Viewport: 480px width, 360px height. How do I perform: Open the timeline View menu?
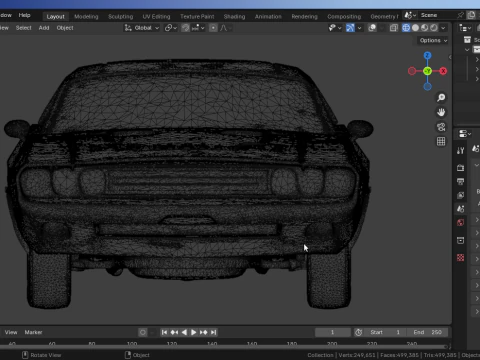tap(11, 332)
